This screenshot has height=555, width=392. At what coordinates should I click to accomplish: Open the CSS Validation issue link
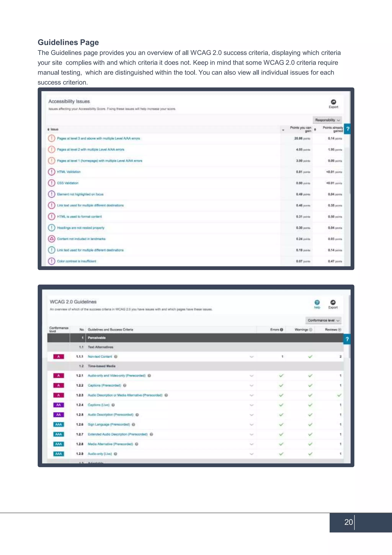point(68,183)
